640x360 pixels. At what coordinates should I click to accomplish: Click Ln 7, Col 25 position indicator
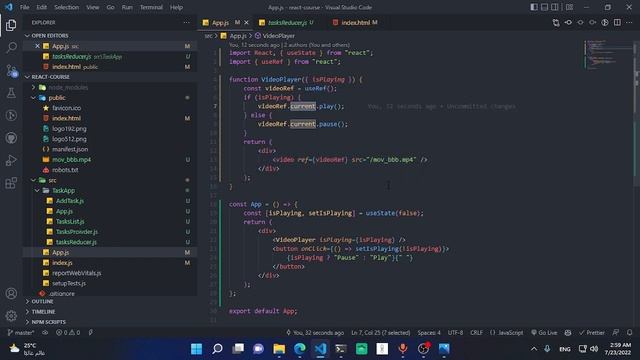point(380,333)
